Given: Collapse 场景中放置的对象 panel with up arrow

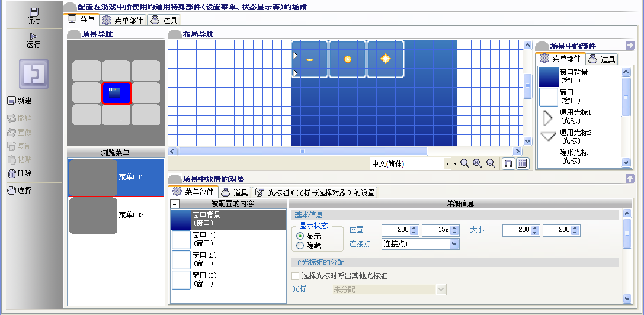Looking at the screenshot, I should click(x=630, y=179).
